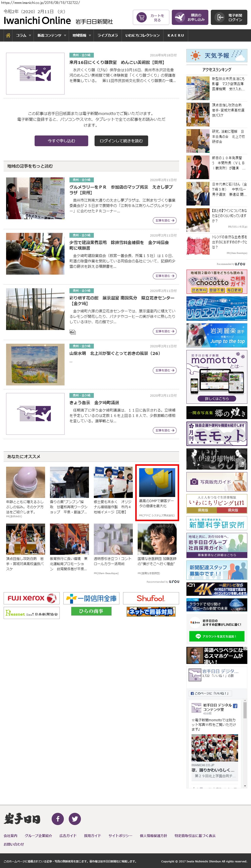This screenshot has width=251, height=868.
Task: Click the home icon in navigation bar
Action: (8, 35)
